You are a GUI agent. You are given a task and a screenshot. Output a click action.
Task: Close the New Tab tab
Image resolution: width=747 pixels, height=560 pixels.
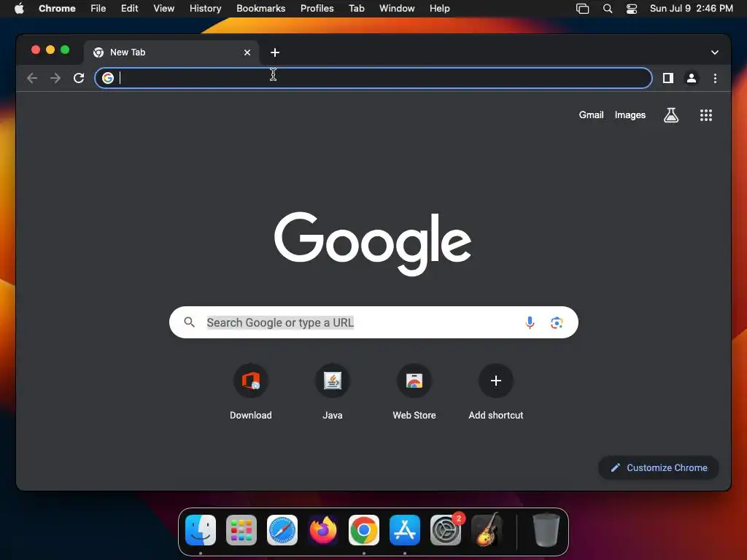pyautogui.click(x=247, y=52)
